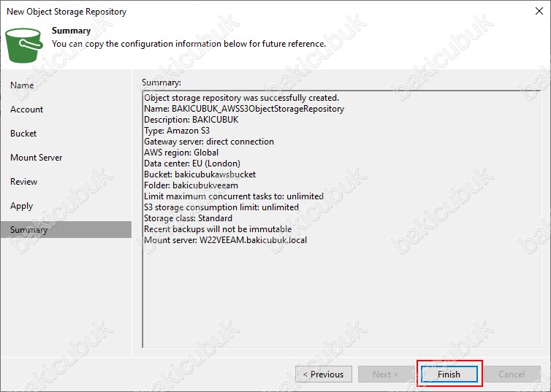The height and width of the screenshot is (392, 551).
Task: Click the 'Storage class: Standard' line
Action: tap(188, 218)
